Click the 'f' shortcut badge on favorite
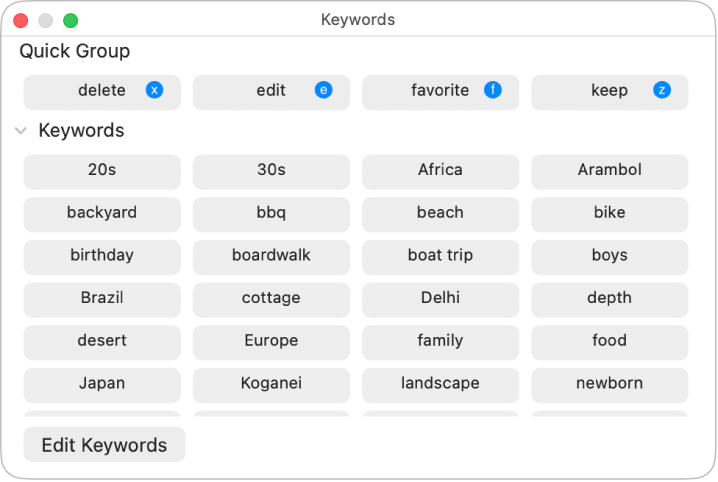The width and height of the screenshot is (718, 482). [x=493, y=90]
